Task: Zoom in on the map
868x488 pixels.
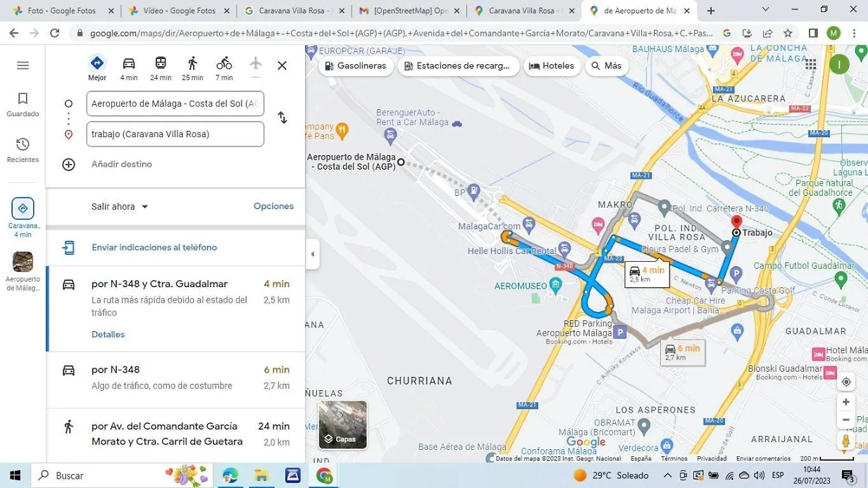Action: pos(846,402)
